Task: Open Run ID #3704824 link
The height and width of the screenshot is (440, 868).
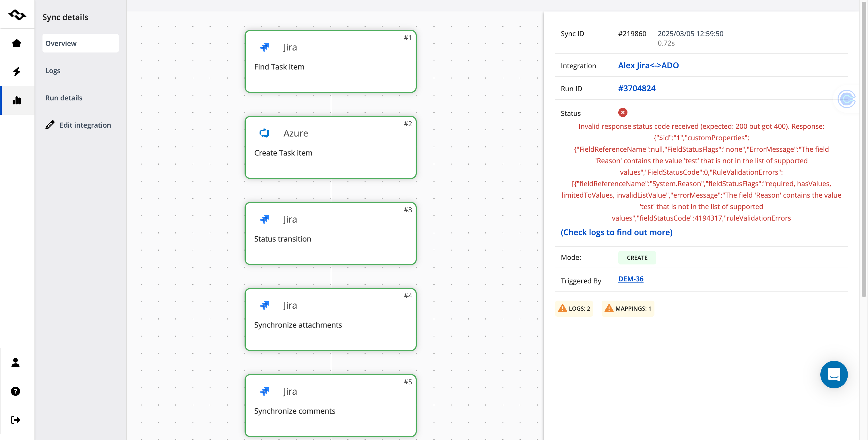Action: 637,88
